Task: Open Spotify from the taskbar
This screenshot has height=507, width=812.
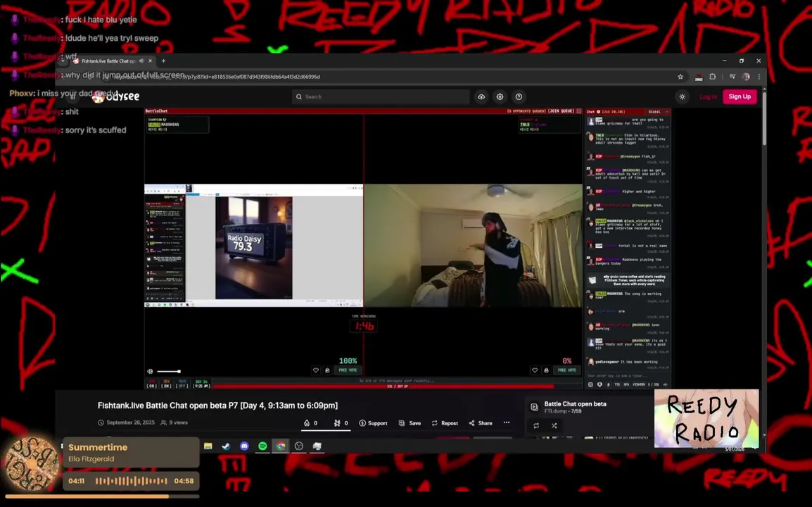Action: (262, 446)
